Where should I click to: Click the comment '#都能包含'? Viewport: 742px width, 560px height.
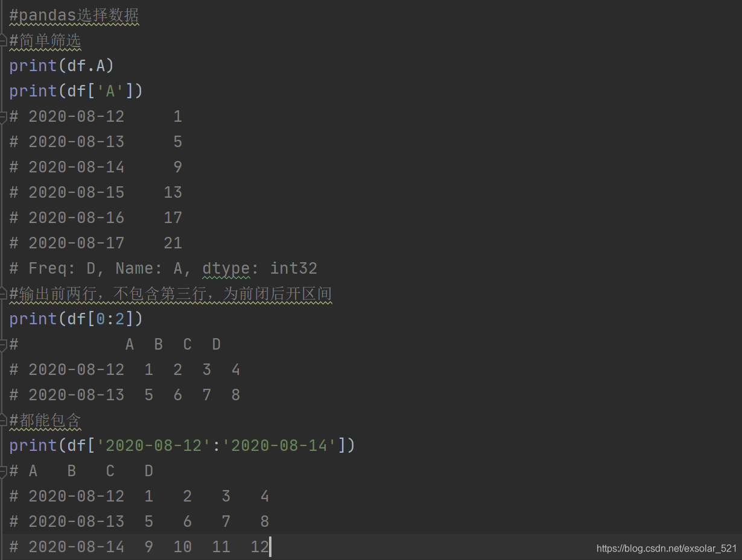(45, 420)
